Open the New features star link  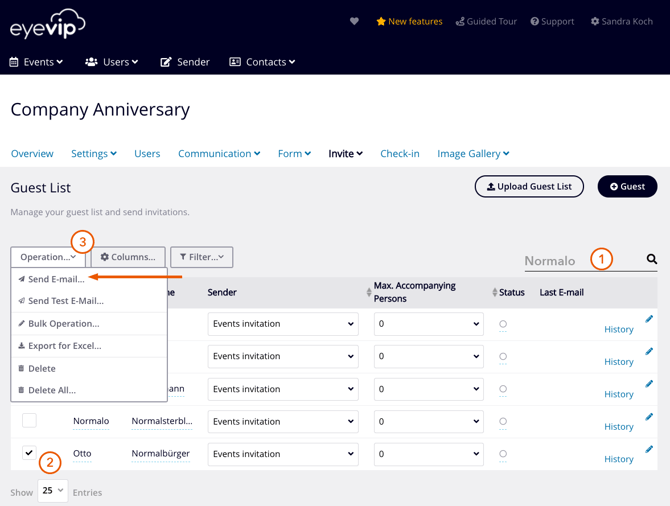409,21
